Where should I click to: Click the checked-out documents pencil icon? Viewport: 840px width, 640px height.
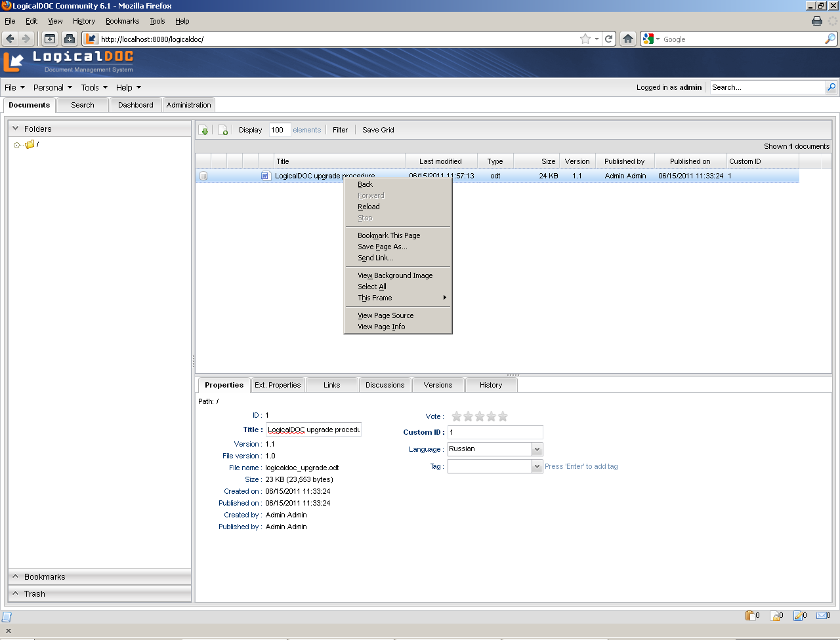coord(798,615)
